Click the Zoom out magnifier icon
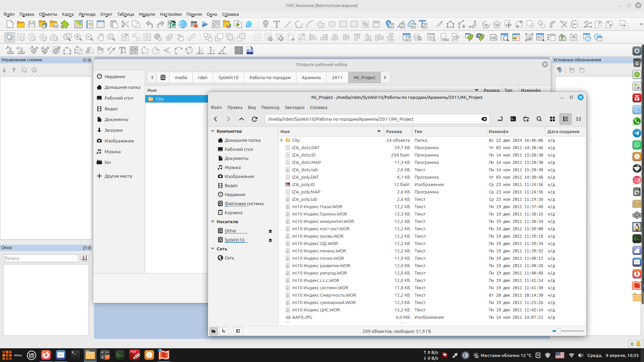 (89, 37)
